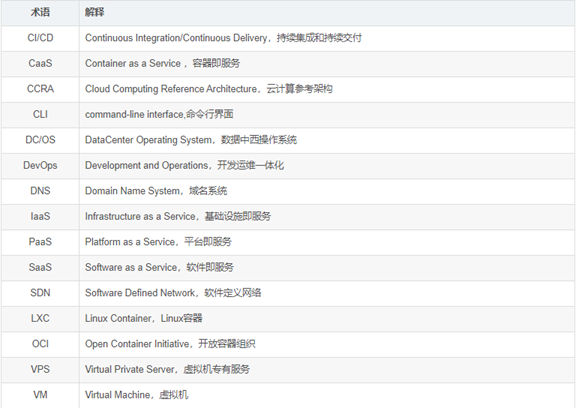Click the CCRA term cell
Viewport: 576px width, 408px height.
[x=40, y=89]
